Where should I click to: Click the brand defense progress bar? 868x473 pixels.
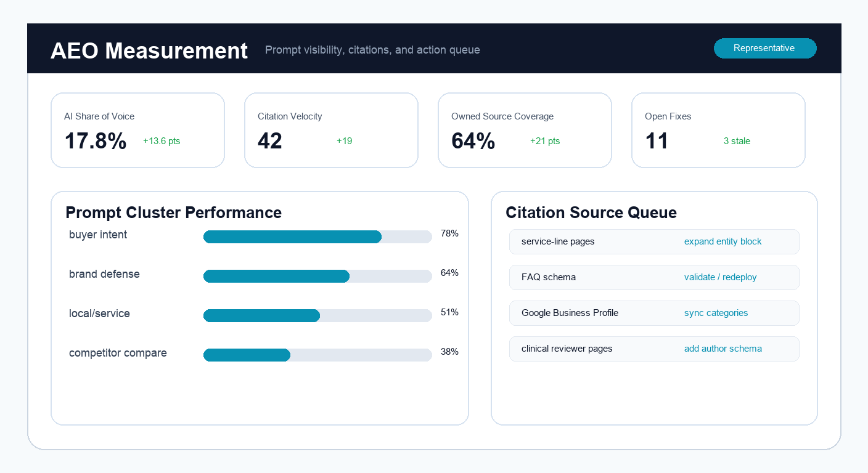pyautogui.click(x=317, y=277)
